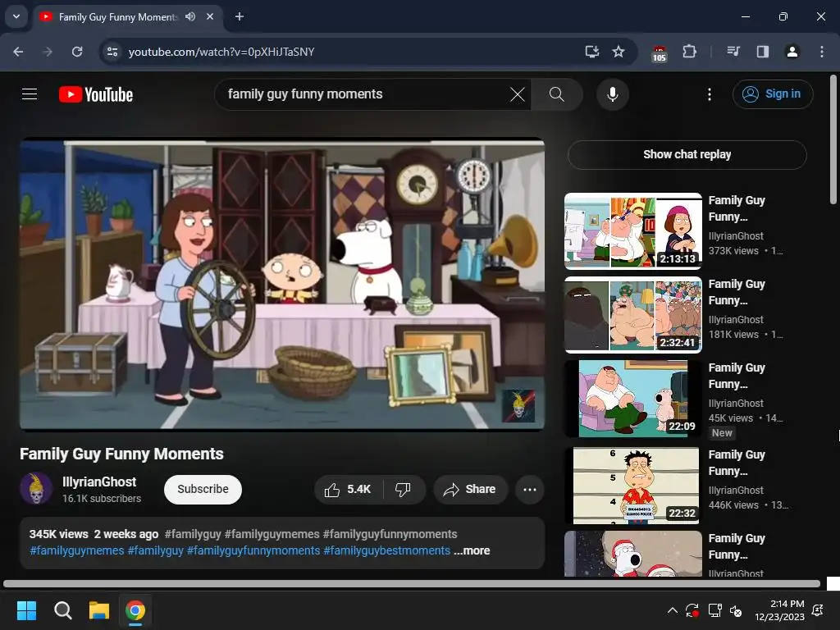840x630 pixels.
Task: Open video title with 181K views
Action: (x=737, y=292)
